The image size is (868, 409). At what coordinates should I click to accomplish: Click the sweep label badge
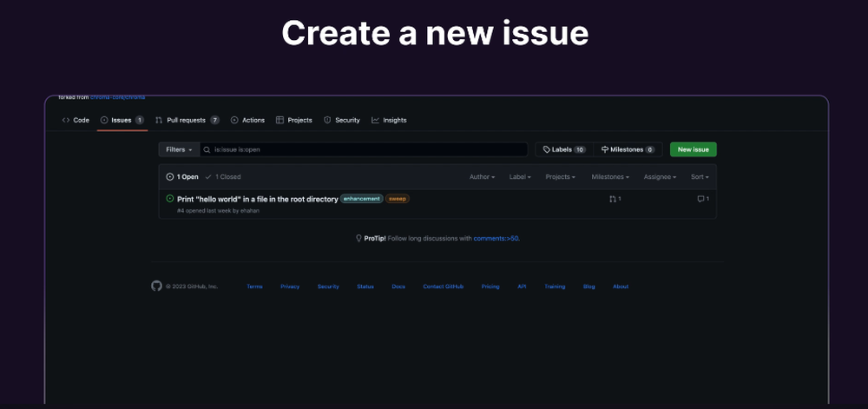398,199
